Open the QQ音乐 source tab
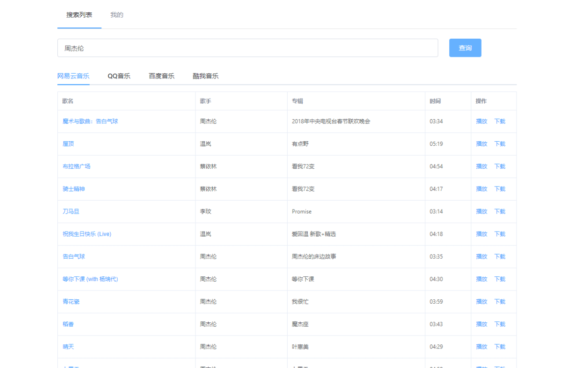The width and height of the screenshot is (588, 368). [x=119, y=76]
